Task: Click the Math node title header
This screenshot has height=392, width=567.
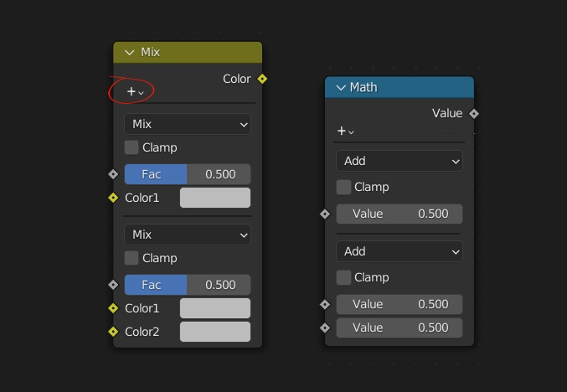Action: click(399, 87)
